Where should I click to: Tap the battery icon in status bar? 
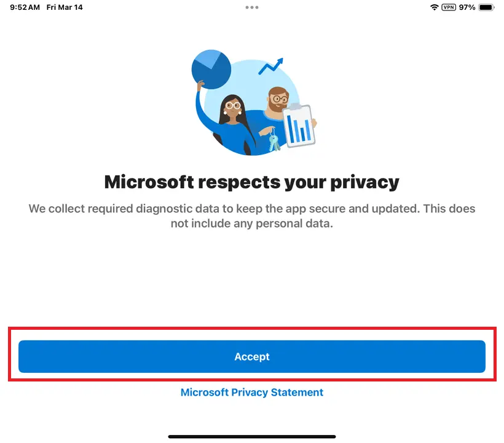point(486,7)
